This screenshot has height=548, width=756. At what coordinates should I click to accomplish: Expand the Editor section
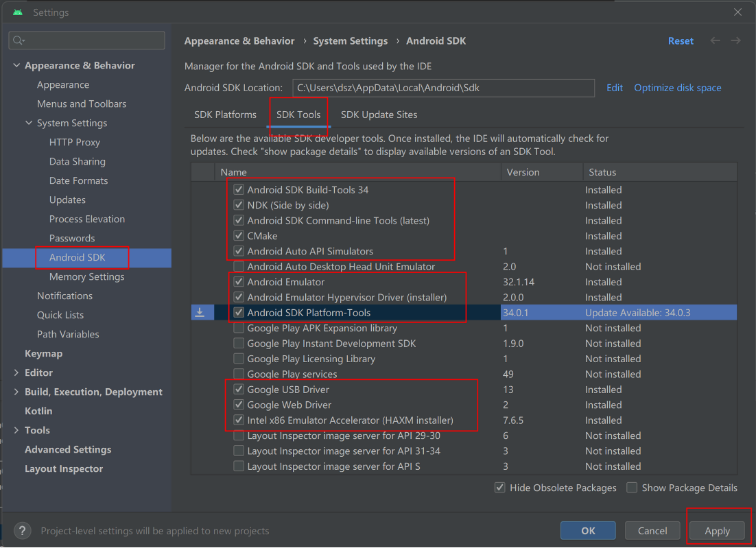point(16,372)
